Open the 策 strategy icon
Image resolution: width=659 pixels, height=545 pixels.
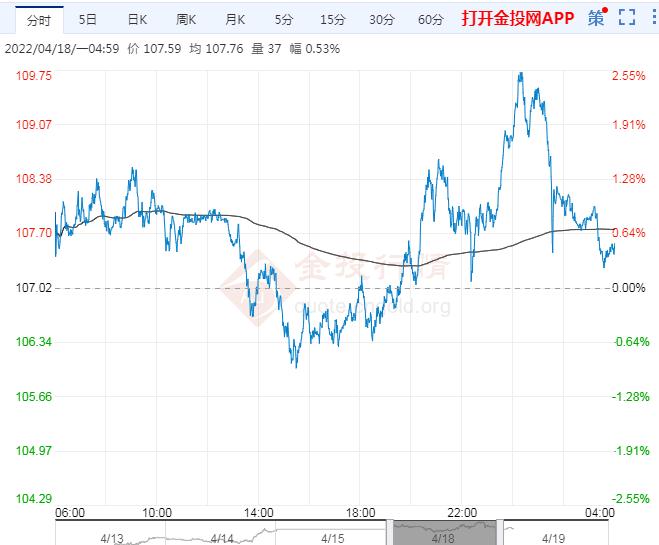pos(597,18)
